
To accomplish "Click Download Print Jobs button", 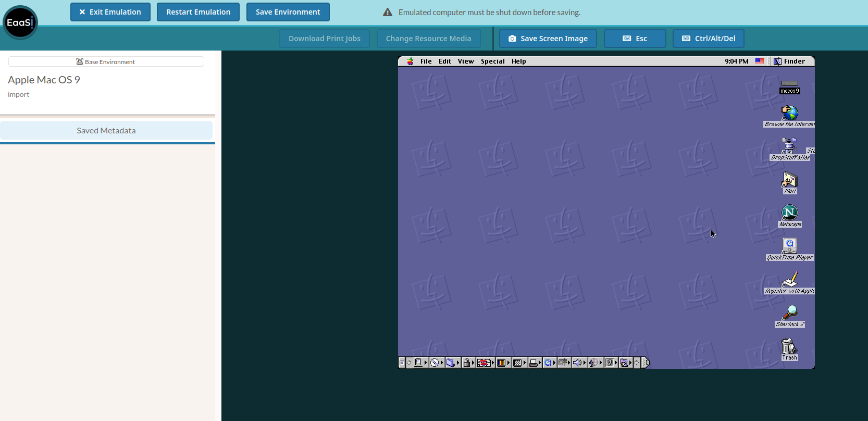I will pos(325,39).
